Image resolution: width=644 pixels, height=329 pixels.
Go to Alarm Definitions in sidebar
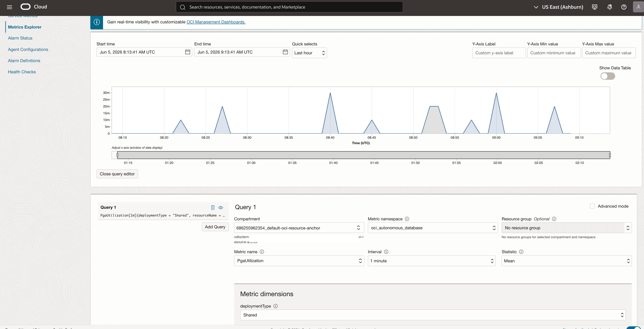(24, 61)
